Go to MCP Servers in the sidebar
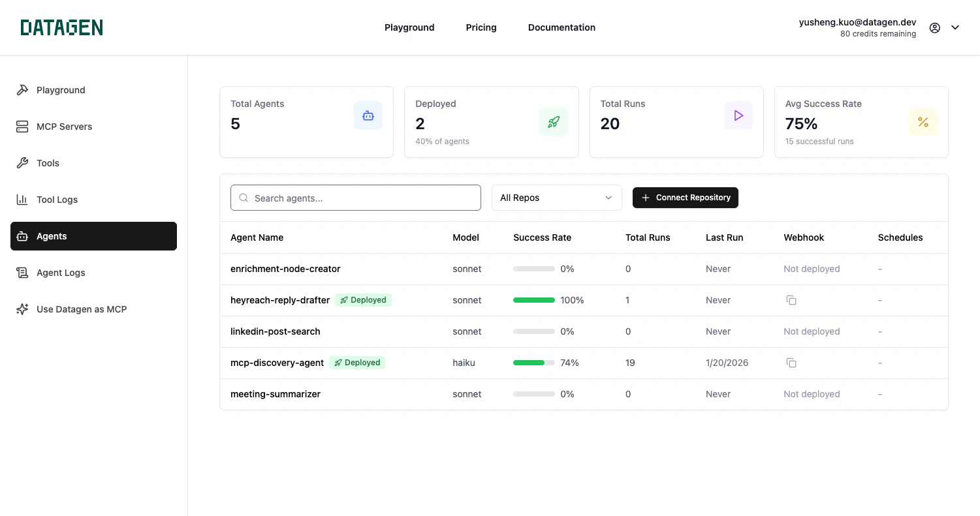Image resolution: width=980 pixels, height=516 pixels. coord(93,127)
